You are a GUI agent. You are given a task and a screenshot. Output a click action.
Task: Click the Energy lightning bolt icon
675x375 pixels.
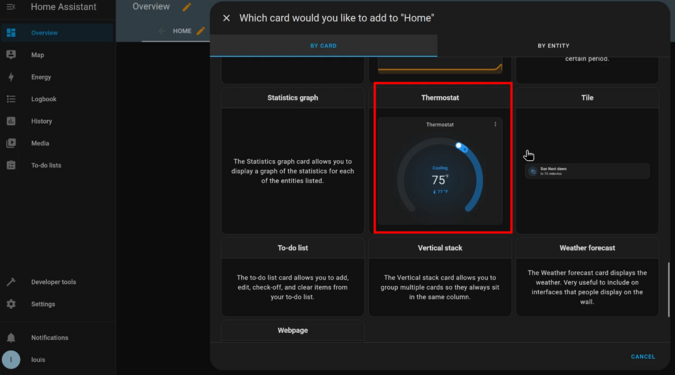coord(11,77)
